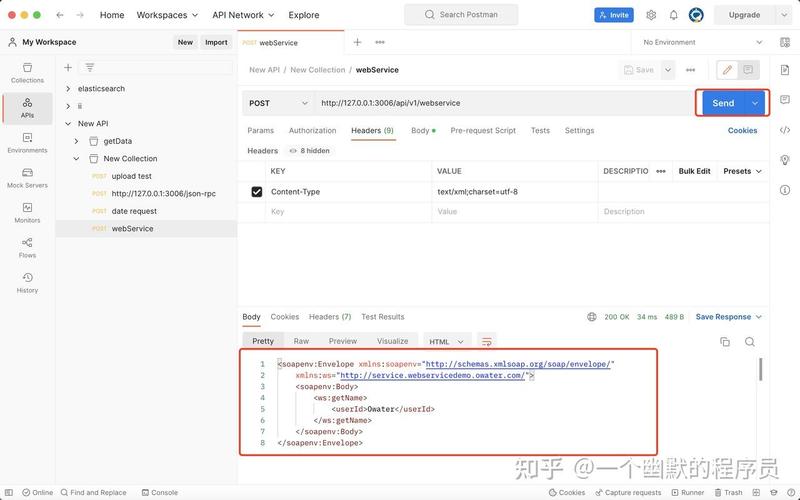800x500 pixels.
Task: Open the comments panel icon in right sidebar
Action: tap(785, 99)
